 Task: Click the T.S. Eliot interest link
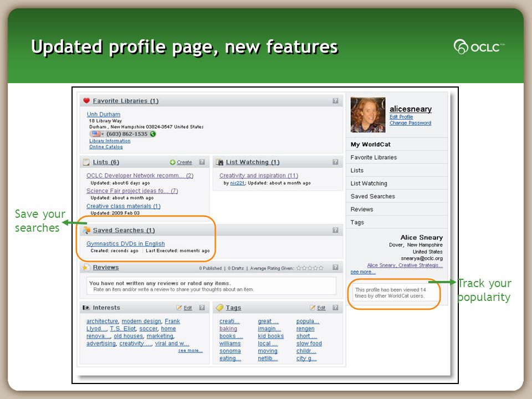pos(123,329)
